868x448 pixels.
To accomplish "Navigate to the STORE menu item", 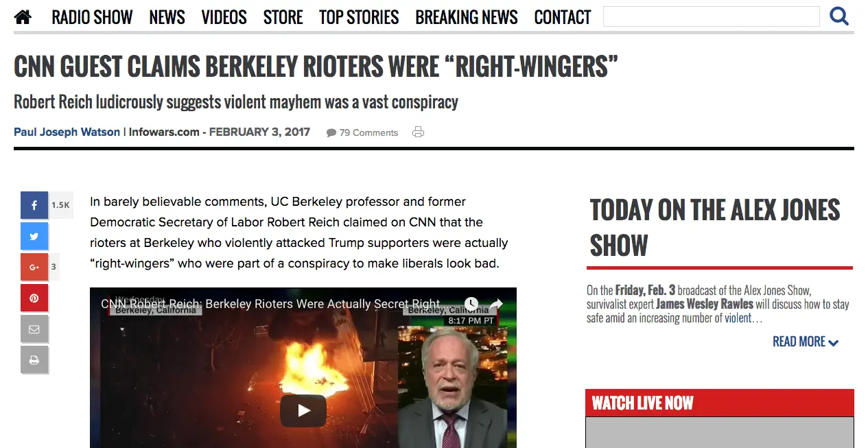I will click(x=283, y=17).
